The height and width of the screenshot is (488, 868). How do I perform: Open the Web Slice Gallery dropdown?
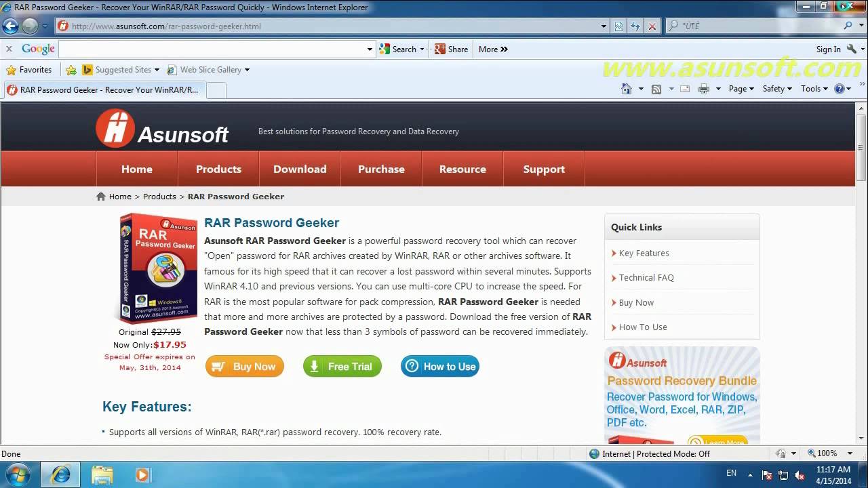247,70
